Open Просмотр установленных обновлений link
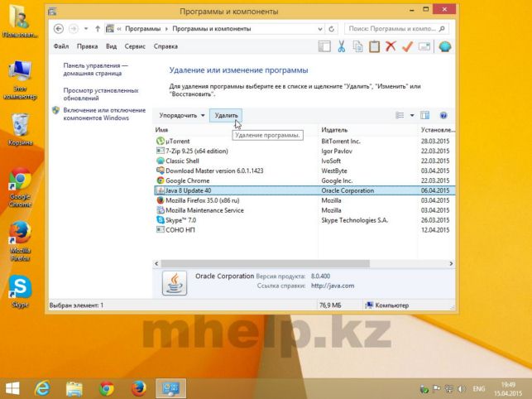Viewport: 532px width, 399px height. 101,94
